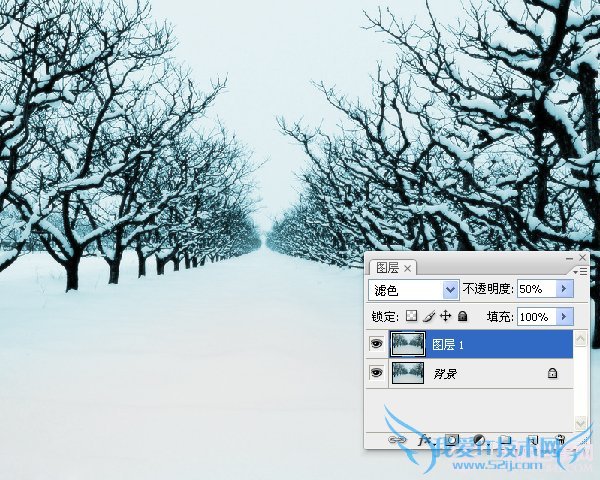Click the fill 100% field
The width and height of the screenshot is (600, 480).
[x=537, y=317]
